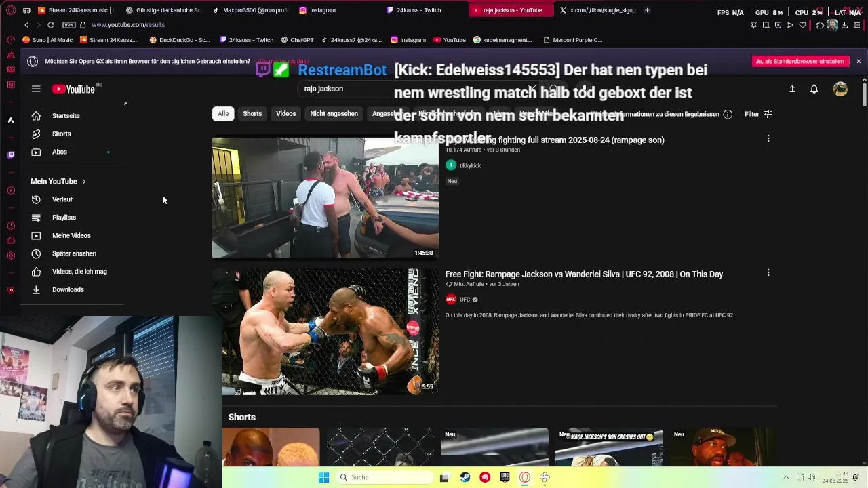Open Filter options for search results
The height and width of the screenshot is (488, 868).
pyautogui.click(x=758, y=114)
